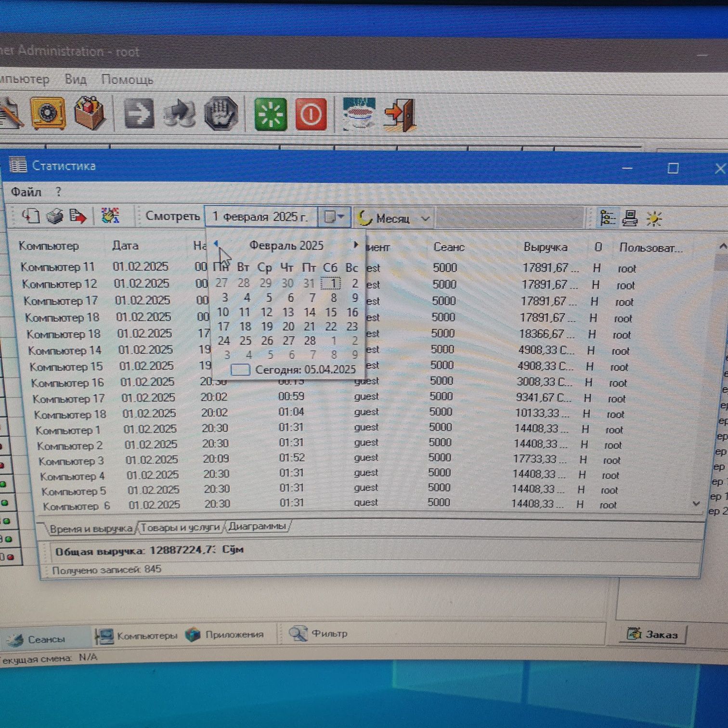
Task: Sort by the Сеанс column header
Action: (449, 247)
